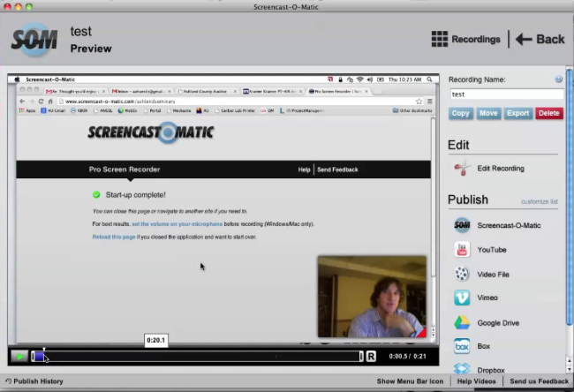The width and height of the screenshot is (574, 392).
Task: Click the 'Reload this page' link
Action: click(114, 237)
